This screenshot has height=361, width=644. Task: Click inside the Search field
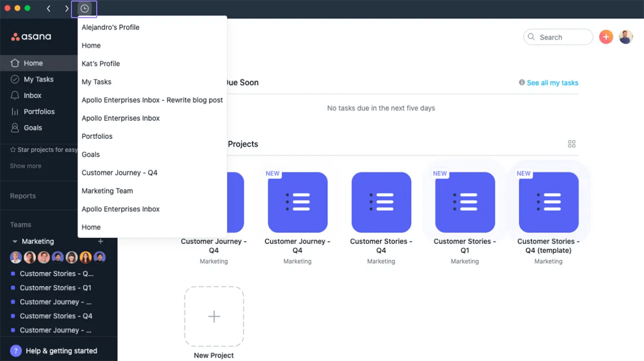tap(558, 37)
